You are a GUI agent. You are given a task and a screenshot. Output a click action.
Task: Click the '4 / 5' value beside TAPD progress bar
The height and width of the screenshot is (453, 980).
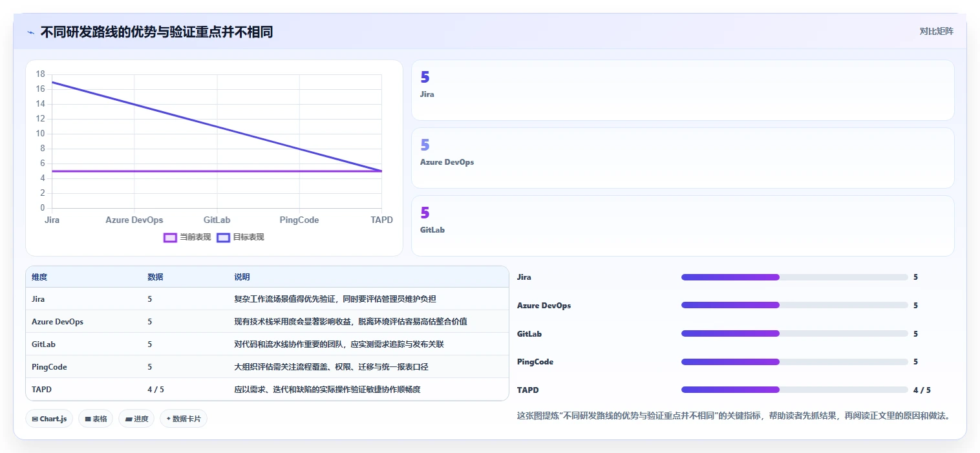(922, 390)
